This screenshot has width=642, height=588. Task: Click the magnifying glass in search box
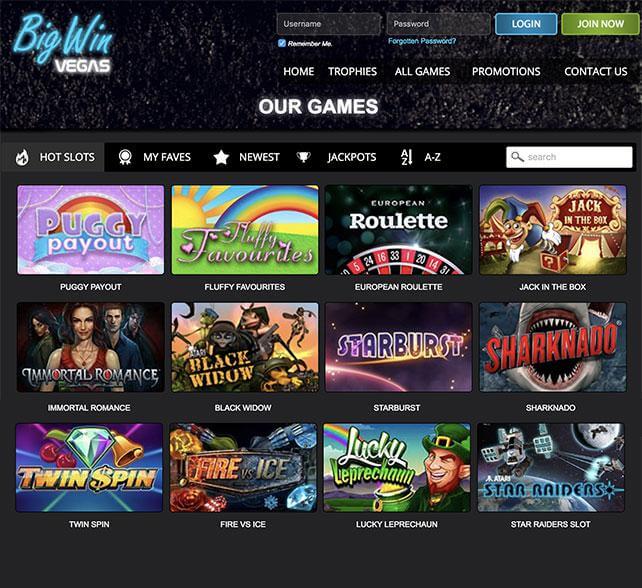518,157
